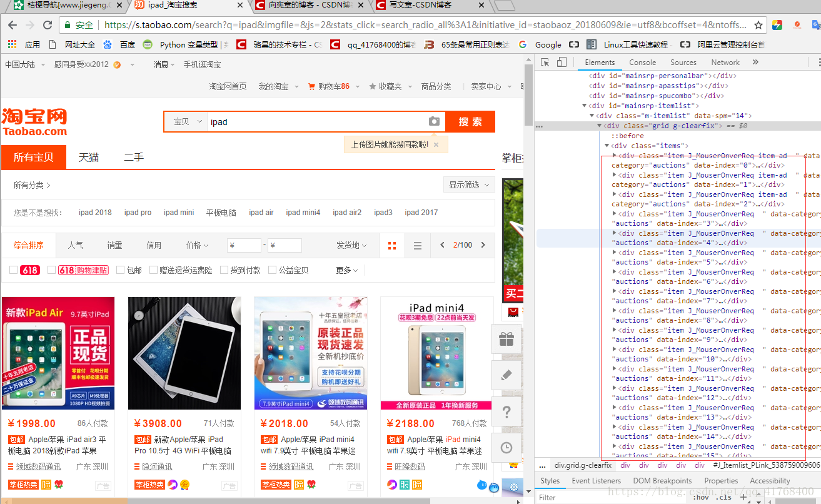This screenshot has width=821, height=504.
Task: Check the 618购物津贴 checkbox
Action: (x=52, y=270)
